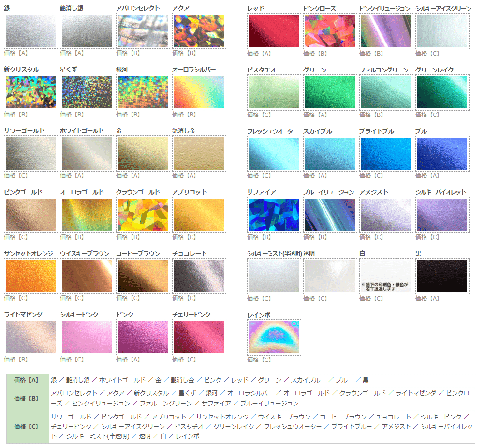Select the オーロラシルバー swatch

[x=198, y=92]
